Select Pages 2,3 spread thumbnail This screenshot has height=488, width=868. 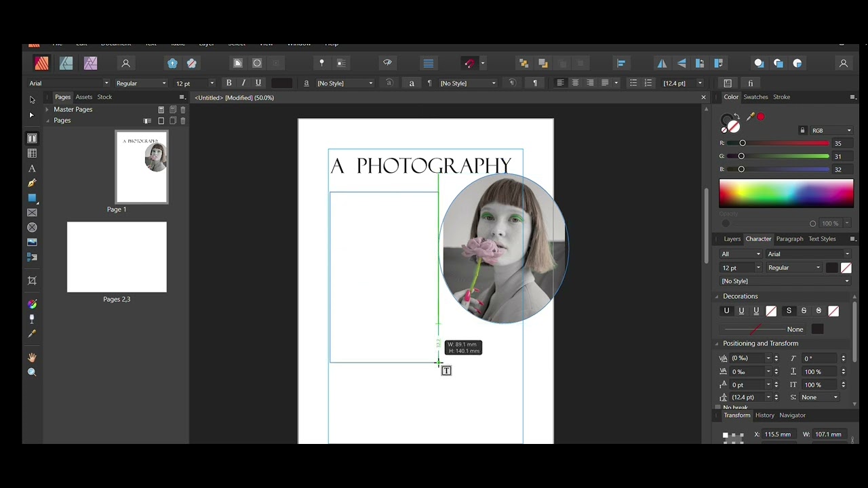117,257
